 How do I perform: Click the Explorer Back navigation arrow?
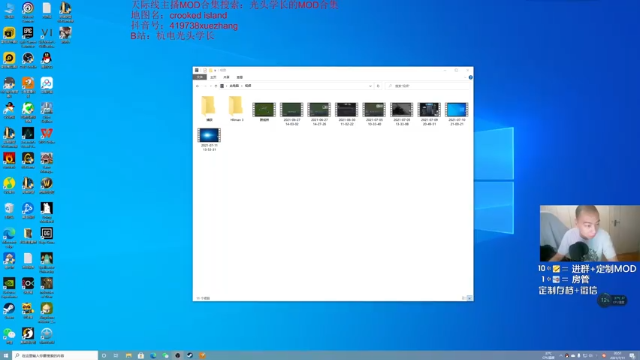198,86
